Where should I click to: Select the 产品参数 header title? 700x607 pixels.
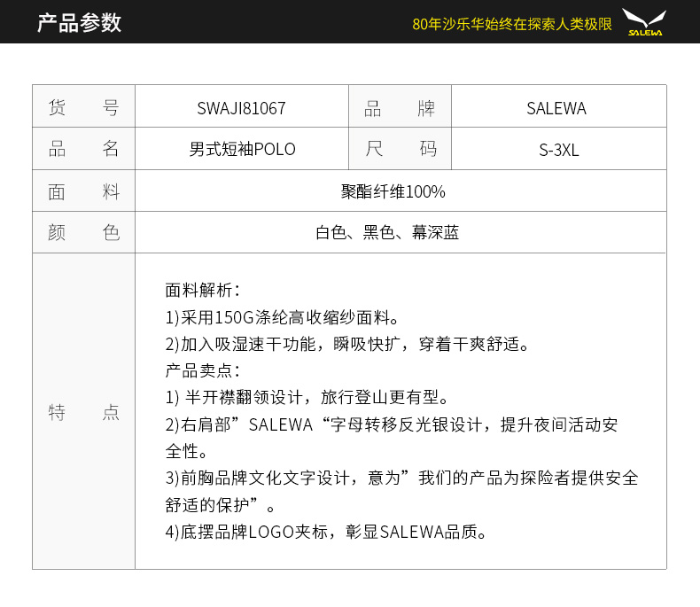[79, 23]
